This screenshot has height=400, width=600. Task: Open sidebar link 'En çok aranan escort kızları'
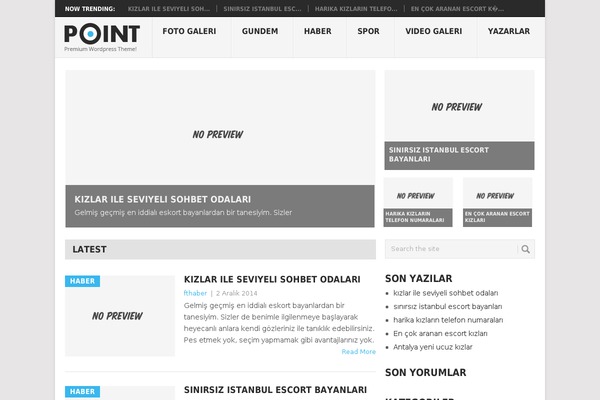pos(440,333)
